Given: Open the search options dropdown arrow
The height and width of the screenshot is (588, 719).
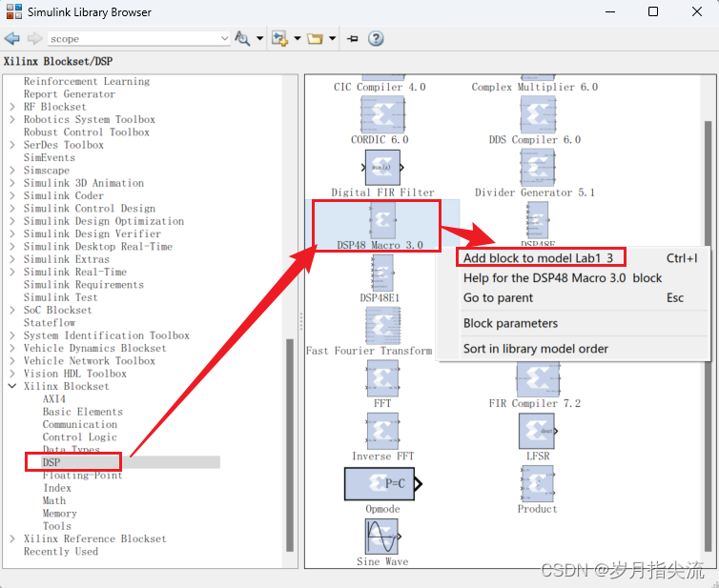Looking at the screenshot, I should click(x=259, y=38).
